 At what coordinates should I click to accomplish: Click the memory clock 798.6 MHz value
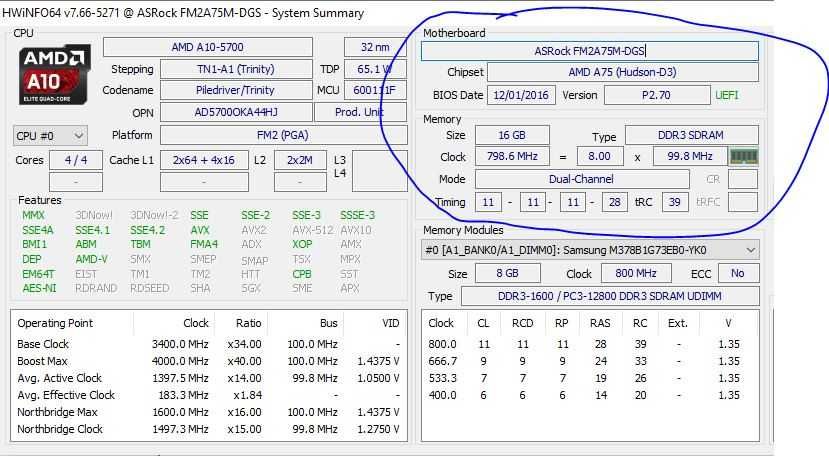[512, 156]
